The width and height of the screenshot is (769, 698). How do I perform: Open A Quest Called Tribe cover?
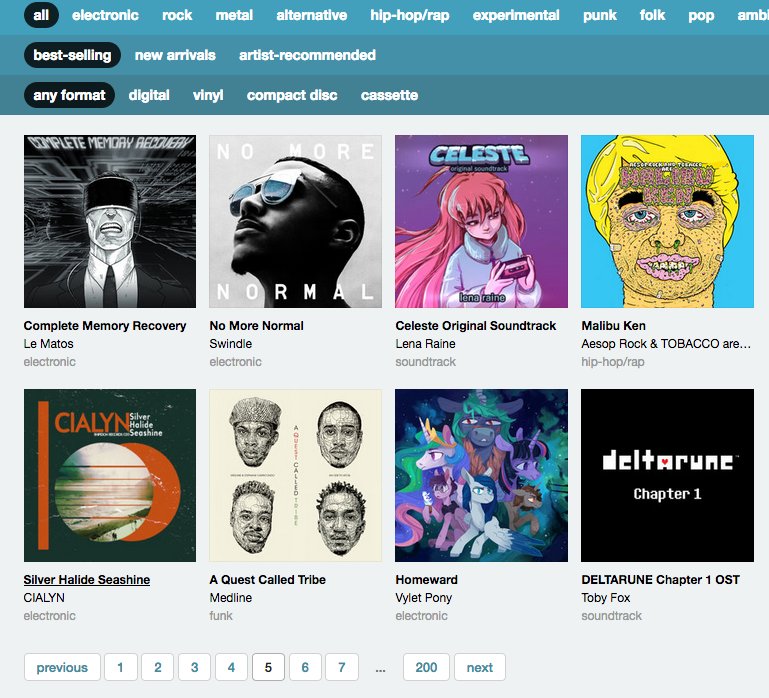tap(295, 475)
